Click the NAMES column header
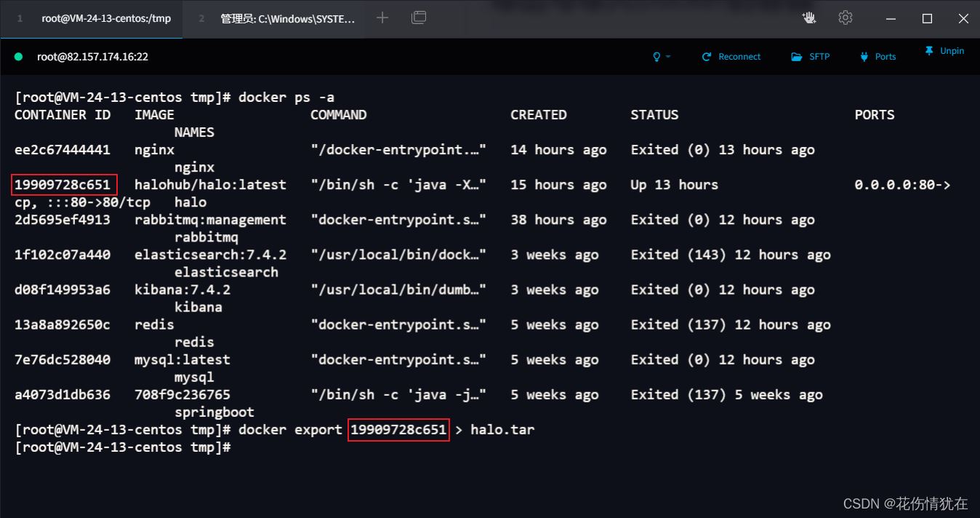This screenshot has height=518, width=980. [x=194, y=132]
